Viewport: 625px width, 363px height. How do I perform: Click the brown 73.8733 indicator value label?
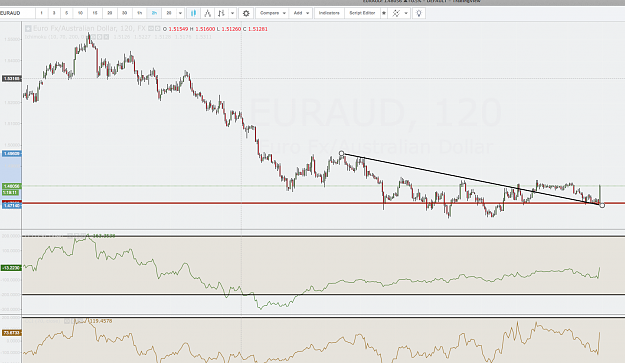[x=12, y=333]
